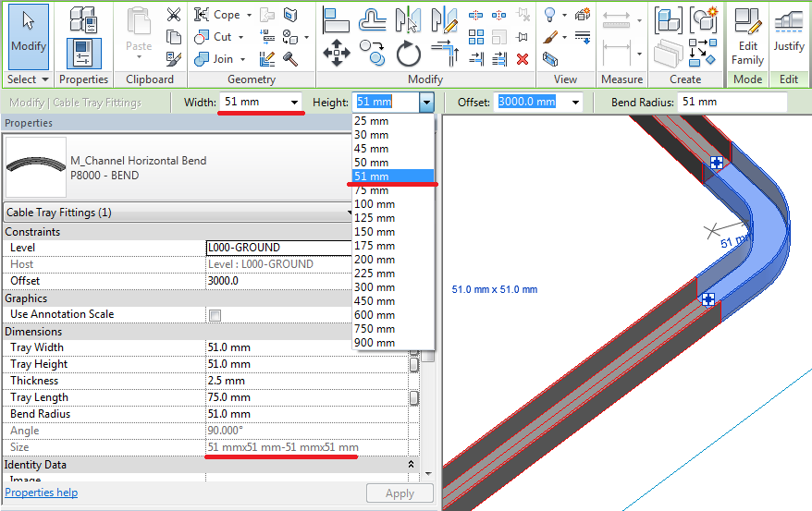Choose 100 mm from Height list
This screenshot has width=812, height=511.
click(393, 204)
